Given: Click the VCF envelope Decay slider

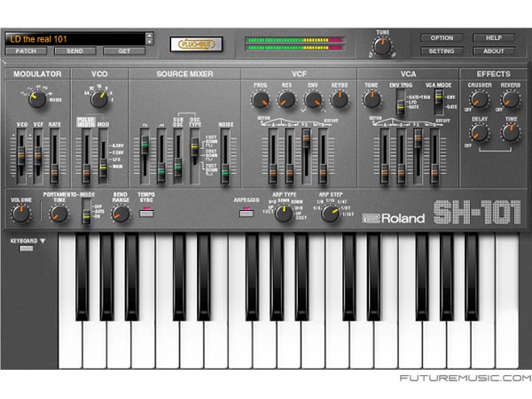Looking at the screenshot, I should pos(289,157).
